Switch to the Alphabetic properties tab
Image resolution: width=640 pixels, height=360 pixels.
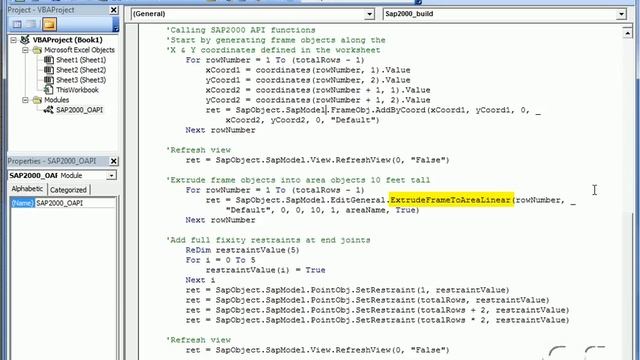point(27,189)
